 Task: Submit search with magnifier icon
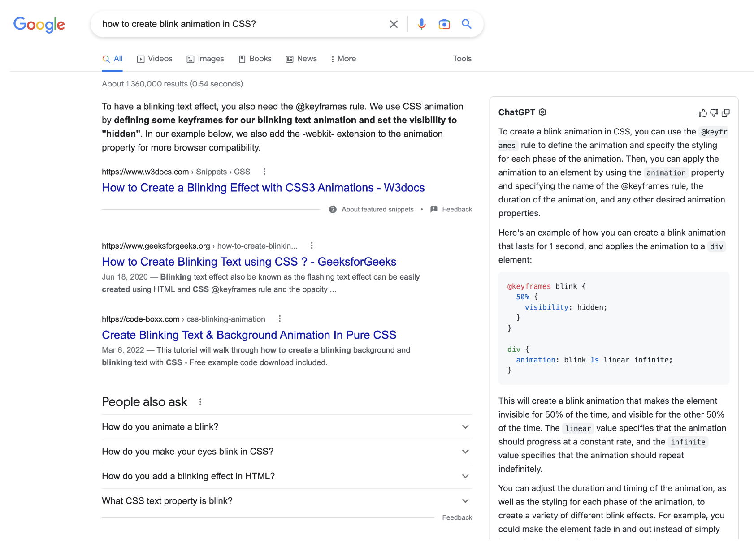[467, 24]
